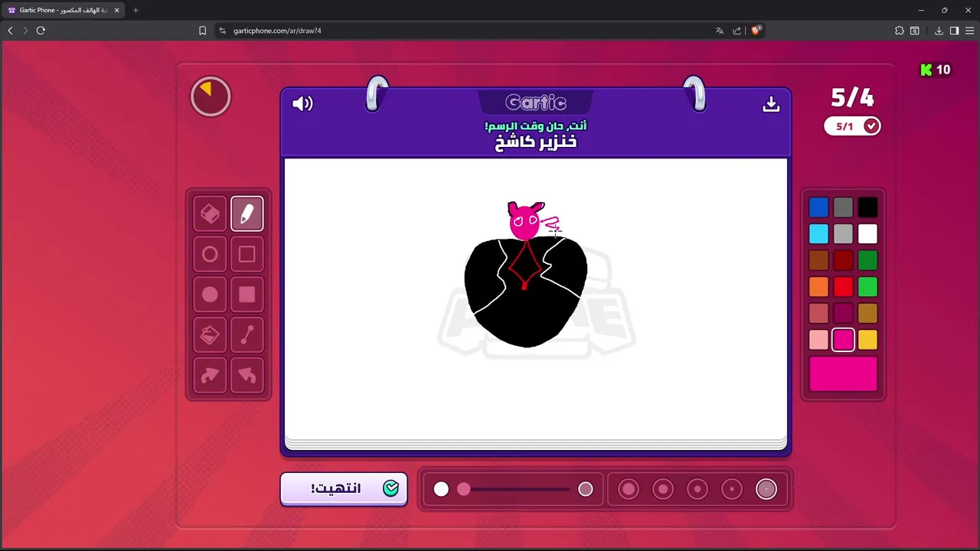
Task: Select the eraser tool
Action: click(x=210, y=214)
